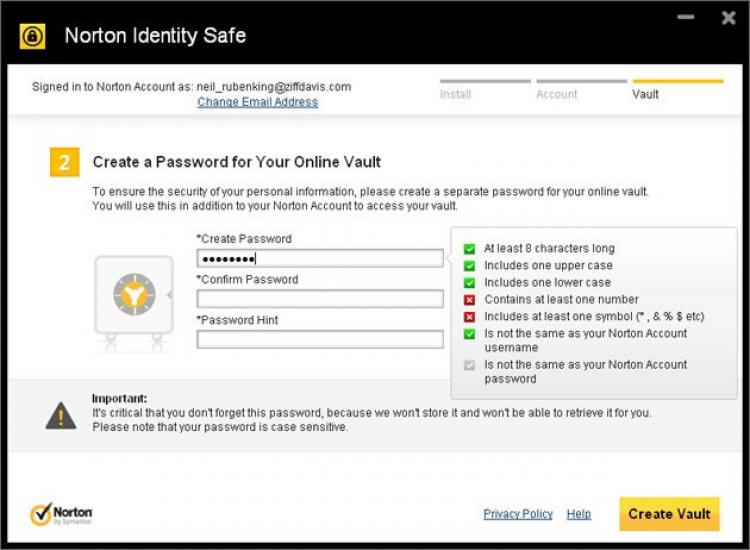Click the red X beside 'Includes at least one symbol'

point(470,317)
